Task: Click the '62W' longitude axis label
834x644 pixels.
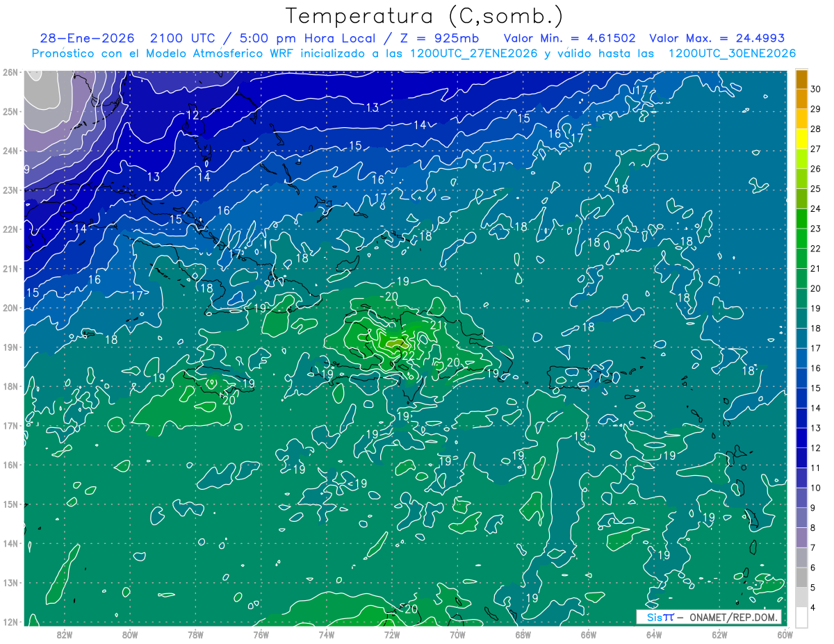Action: (x=720, y=634)
